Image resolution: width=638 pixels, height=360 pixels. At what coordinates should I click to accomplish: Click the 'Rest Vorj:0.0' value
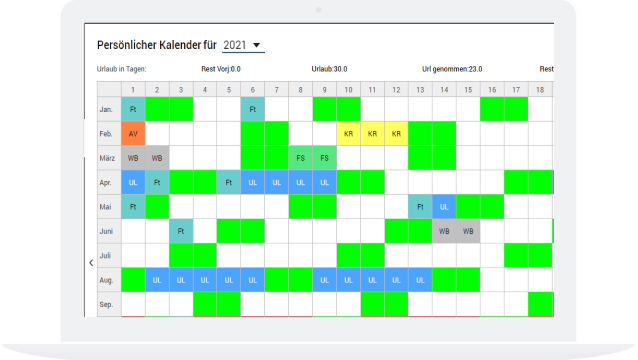(221, 69)
